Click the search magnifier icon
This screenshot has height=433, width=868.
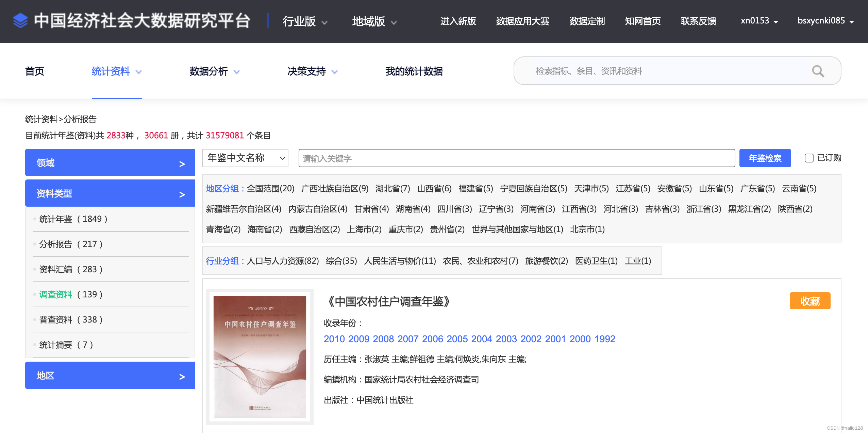coord(818,71)
